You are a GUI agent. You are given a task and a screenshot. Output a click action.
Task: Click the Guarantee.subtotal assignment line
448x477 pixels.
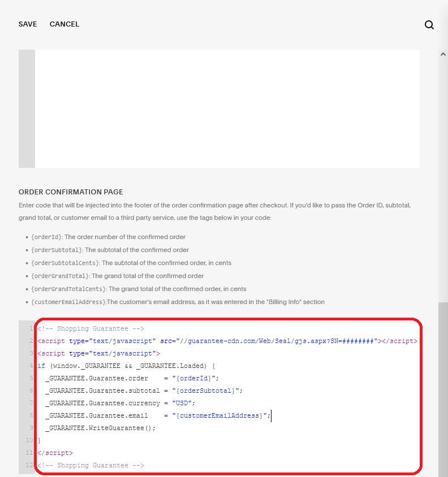tap(144, 391)
